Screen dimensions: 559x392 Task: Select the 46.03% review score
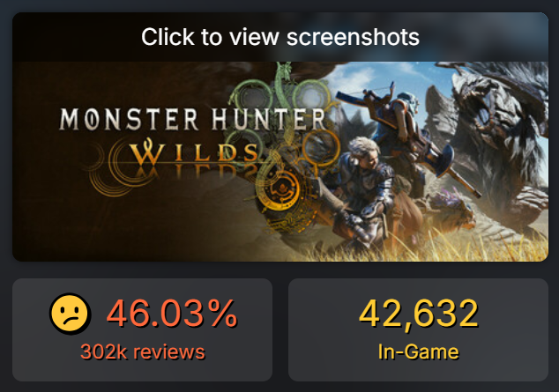(x=172, y=314)
